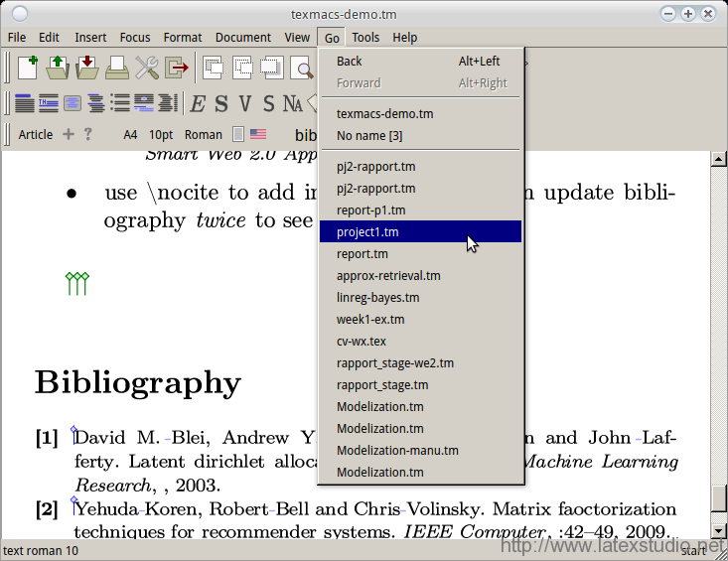The width and height of the screenshot is (728, 561).
Task: Click the gray page icon beside the flag
Action: click(238, 135)
